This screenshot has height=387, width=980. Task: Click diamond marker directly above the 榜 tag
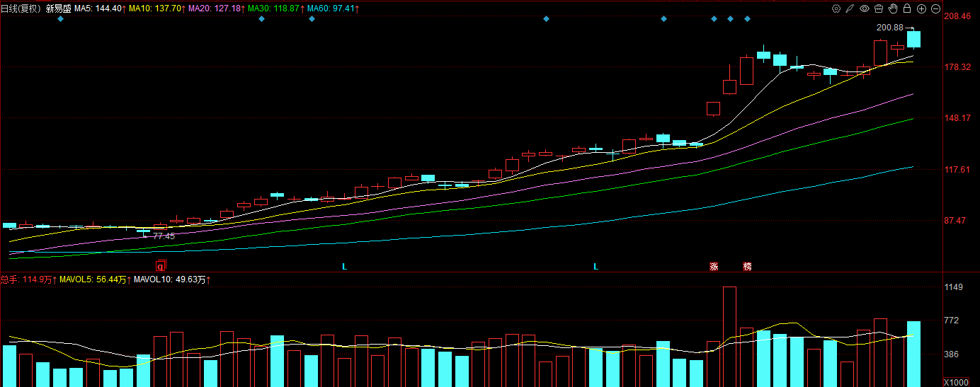(747, 18)
